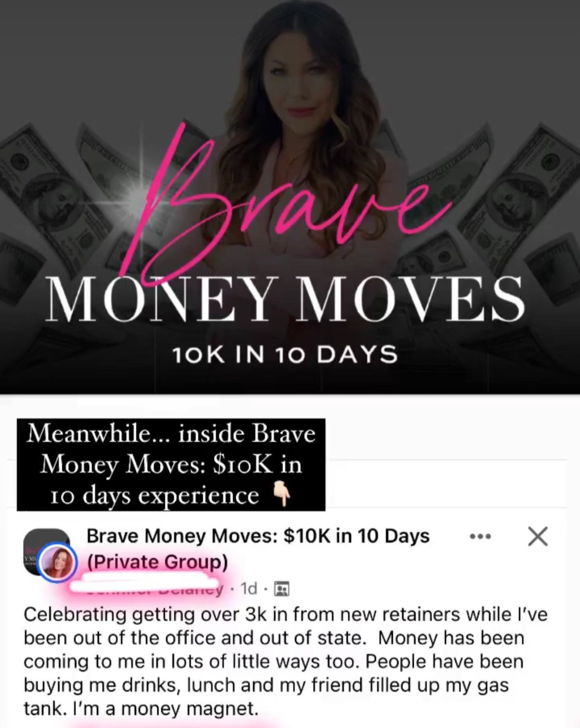The image size is (580, 728).
Task: Click the Celebrating getting over 3k line
Action: (x=286, y=614)
